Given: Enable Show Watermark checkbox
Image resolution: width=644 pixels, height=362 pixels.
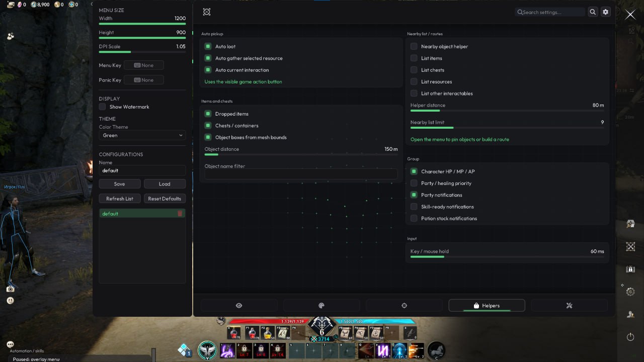Looking at the screenshot, I should [102, 107].
